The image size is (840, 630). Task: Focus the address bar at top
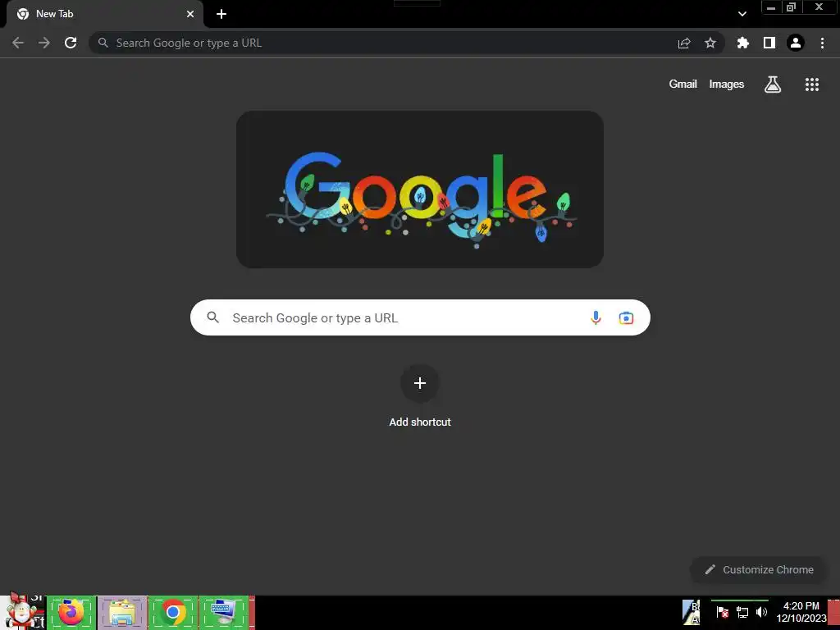407,43
